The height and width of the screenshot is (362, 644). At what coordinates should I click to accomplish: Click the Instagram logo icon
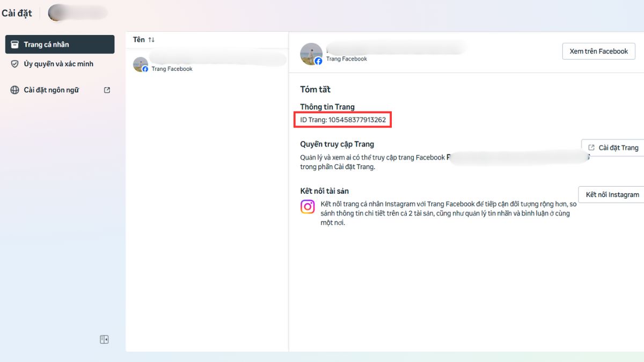coord(308,206)
